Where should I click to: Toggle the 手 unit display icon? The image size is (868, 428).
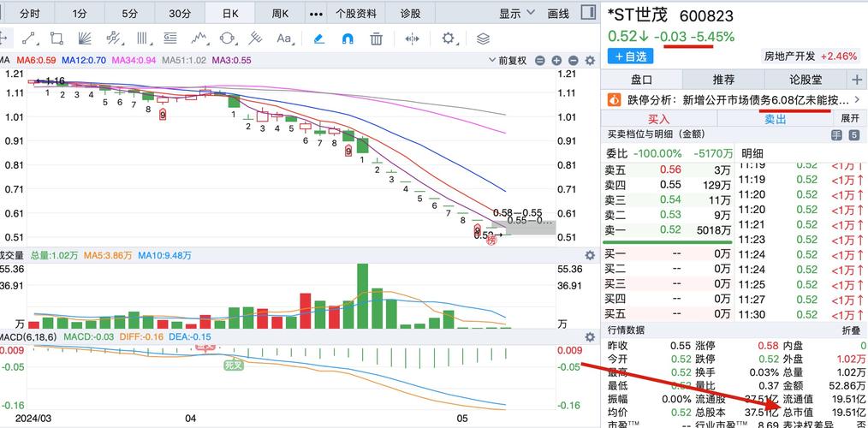point(835,134)
